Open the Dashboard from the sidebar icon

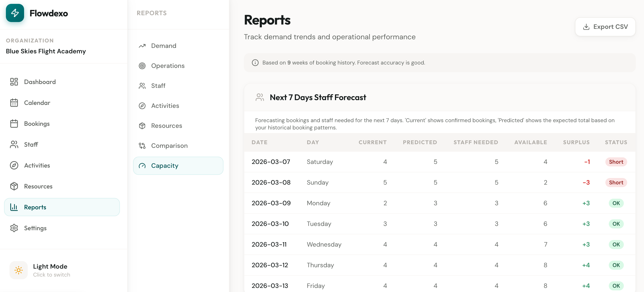14,82
